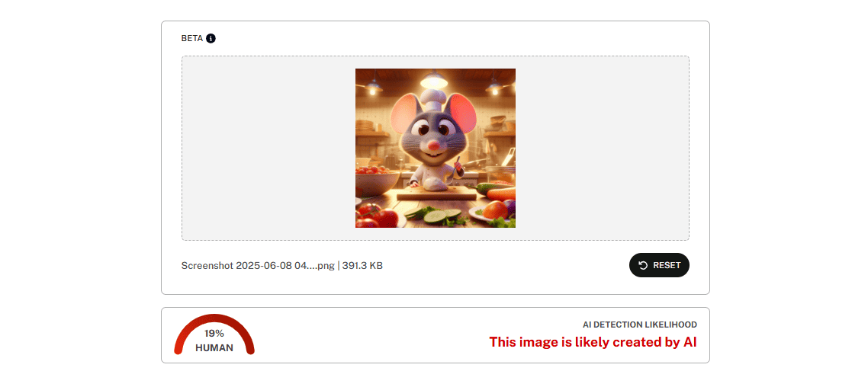Screen dimensions: 868x387
Task: Click the RESET button label
Action: pyautogui.click(x=667, y=265)
